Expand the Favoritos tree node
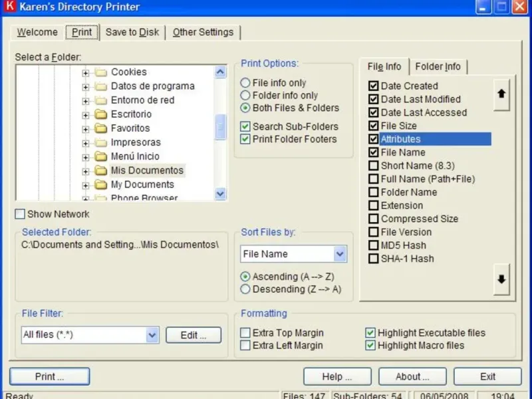532x399 pixels. coord(86,129)
